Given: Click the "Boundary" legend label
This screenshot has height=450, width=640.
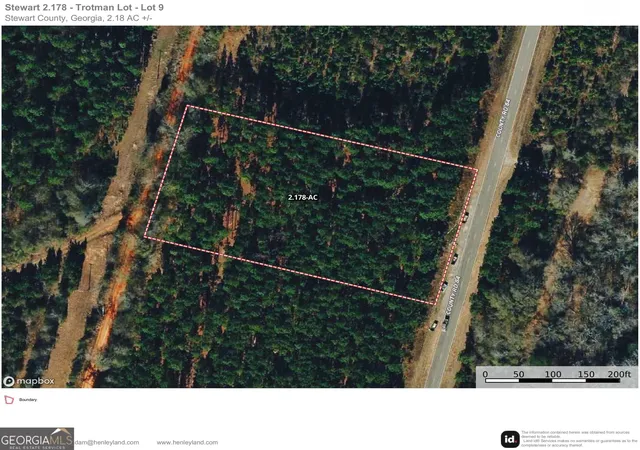Looking at the screenshot, I should pos(28,400).
